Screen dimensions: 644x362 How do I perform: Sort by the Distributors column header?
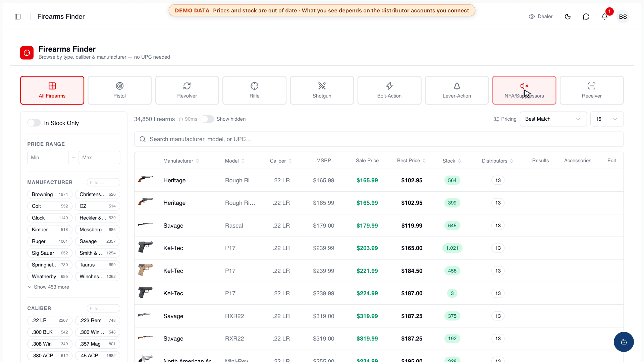click(498, 161)
